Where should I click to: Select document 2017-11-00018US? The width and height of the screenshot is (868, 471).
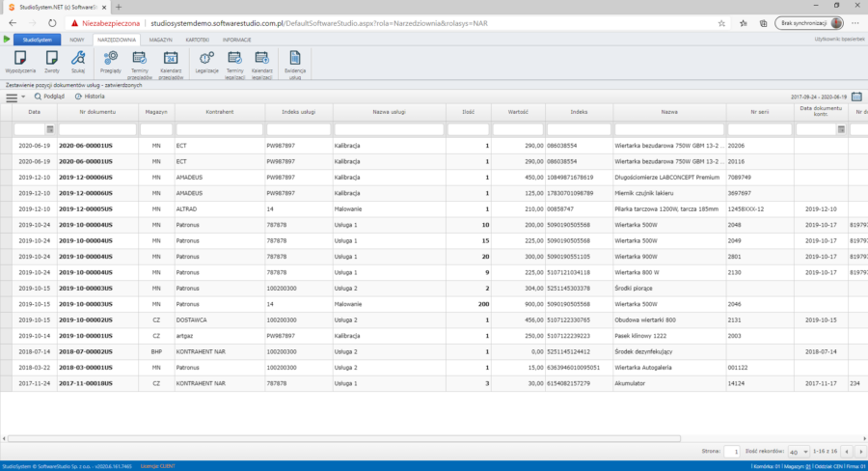(85, 383)
